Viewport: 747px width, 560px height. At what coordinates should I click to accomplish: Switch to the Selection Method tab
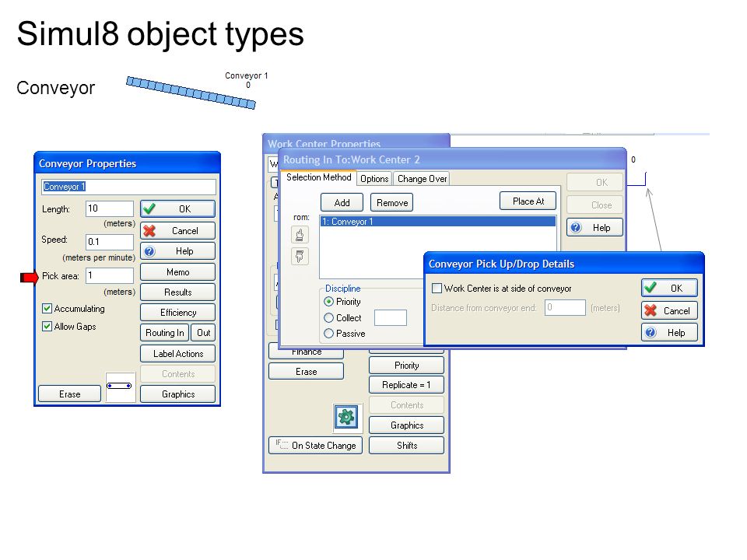319,177
